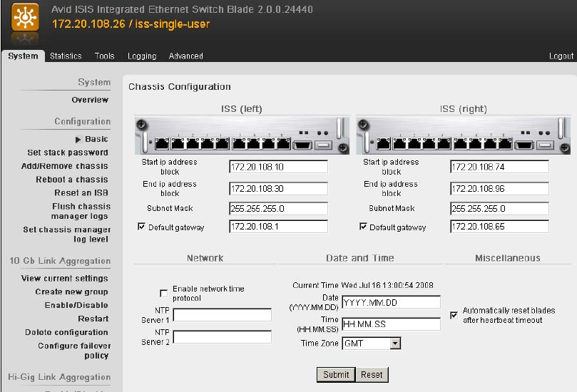
Task: Open Configure failover policy
Action: 74,351
